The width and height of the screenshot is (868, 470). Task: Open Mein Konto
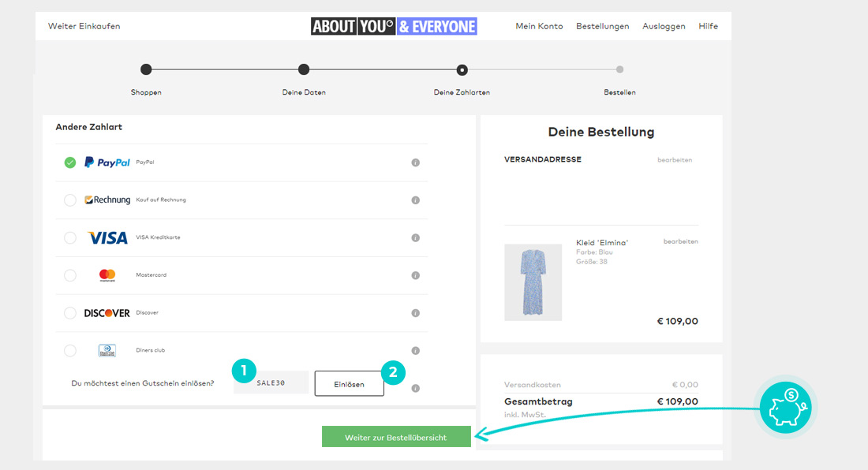pos(539,26)
